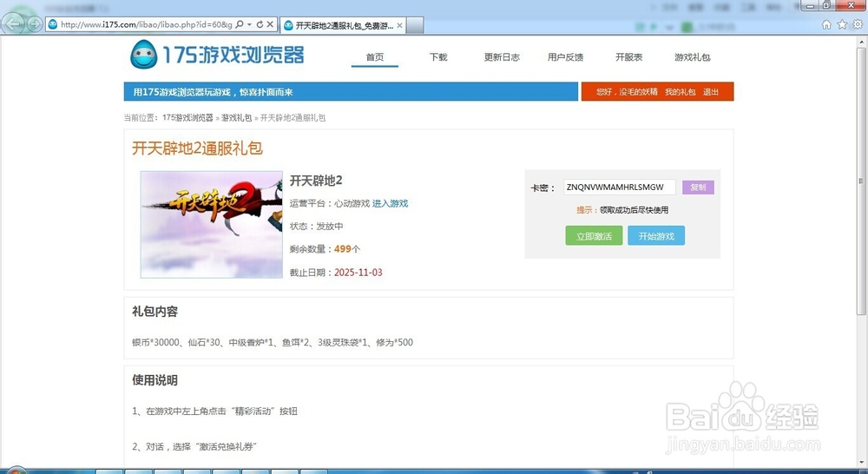868x474 pixels.
Task: Close the 开天辟地2通服礼包 tab
Action: (x=399, y=25)
